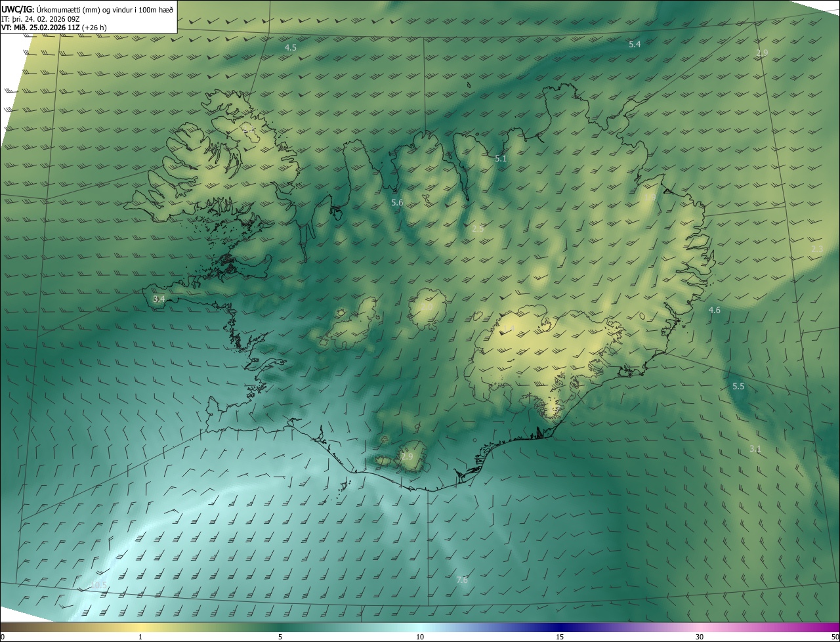
Task: Click the 5.1 precipitation value on the map
Action: (501, 159)
